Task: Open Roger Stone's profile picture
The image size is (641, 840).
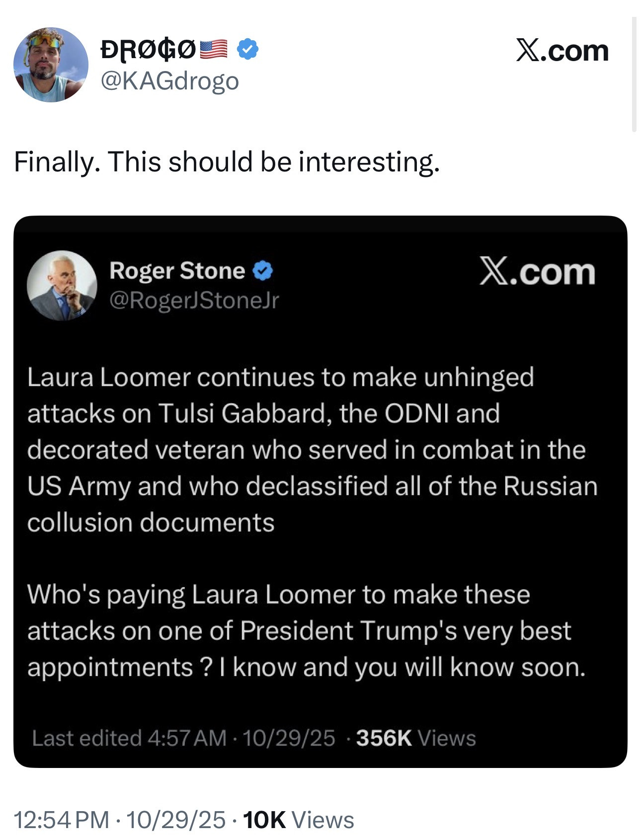Action: tap(62, 286)
